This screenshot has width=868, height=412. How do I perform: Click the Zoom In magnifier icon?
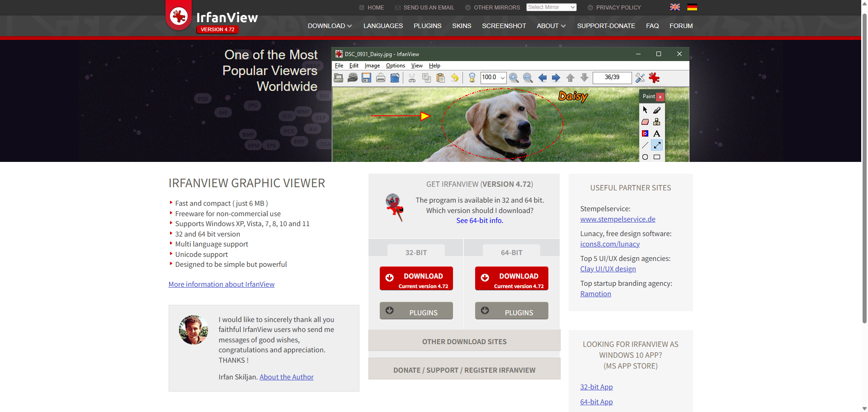pos(514,78)
